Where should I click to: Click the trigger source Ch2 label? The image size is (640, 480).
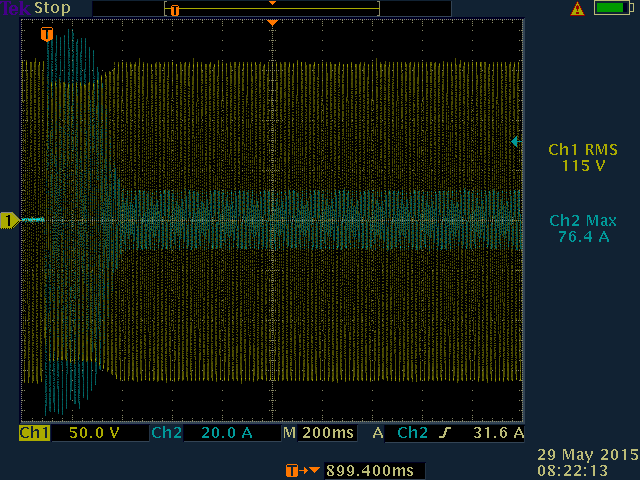tap(413, 433)
